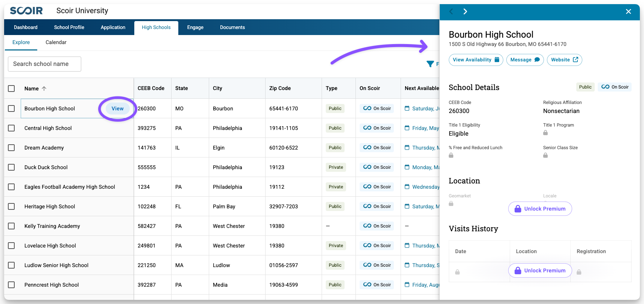644x304 pixels.
Task: Click the Free and Reduced Lunch lock icon
Action: click(451, 155)
